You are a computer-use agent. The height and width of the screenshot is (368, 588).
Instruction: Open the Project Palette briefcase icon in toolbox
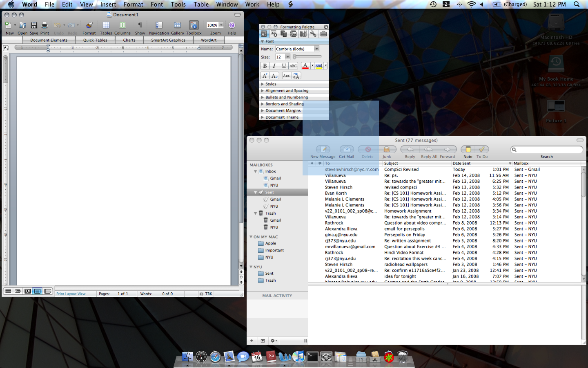click(x=323, y=34)
